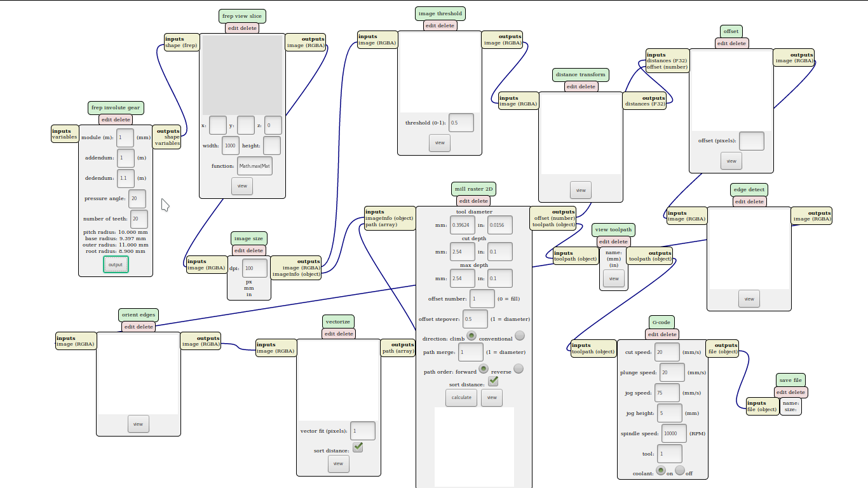Click edit delete under vectorize title

339,334
